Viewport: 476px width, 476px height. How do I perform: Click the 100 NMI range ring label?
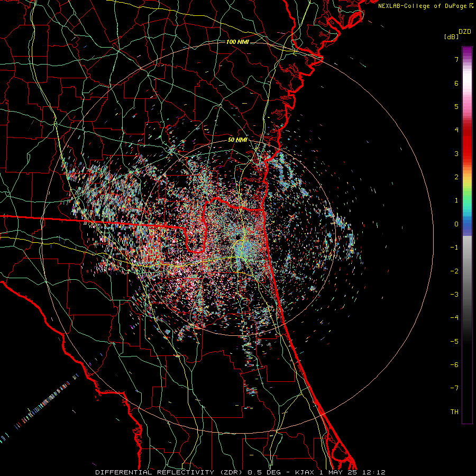pos(237,42)
